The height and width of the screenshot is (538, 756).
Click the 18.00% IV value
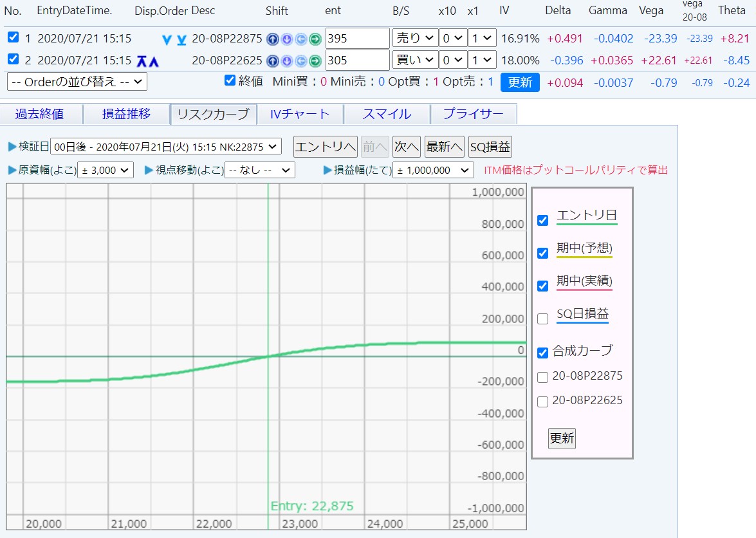(521, 60)
